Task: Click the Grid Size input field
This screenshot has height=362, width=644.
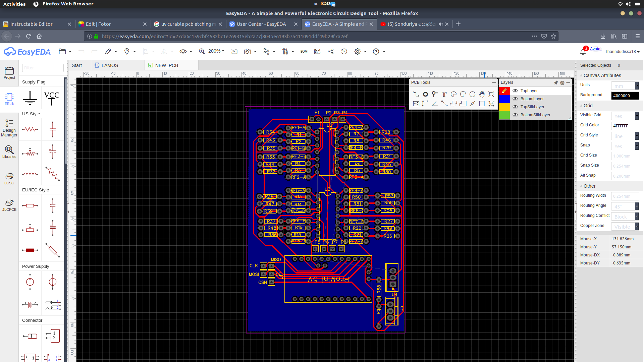Action: 622,156
